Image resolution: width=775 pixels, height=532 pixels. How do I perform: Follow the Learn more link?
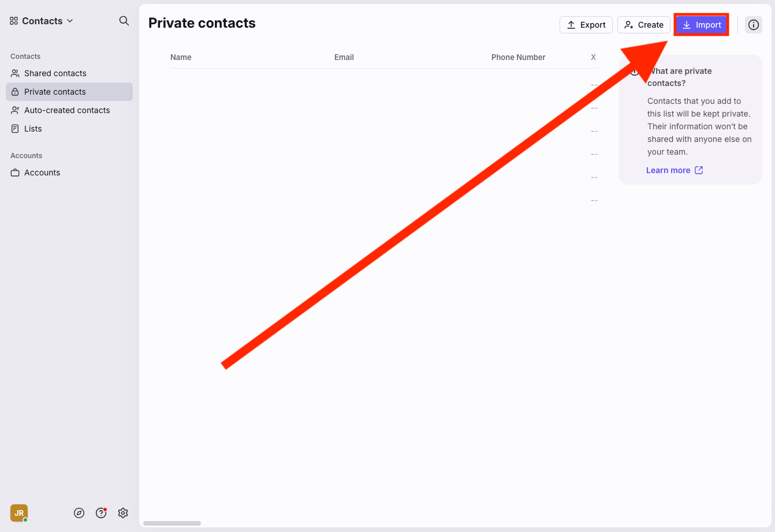[x=668, y=170]
